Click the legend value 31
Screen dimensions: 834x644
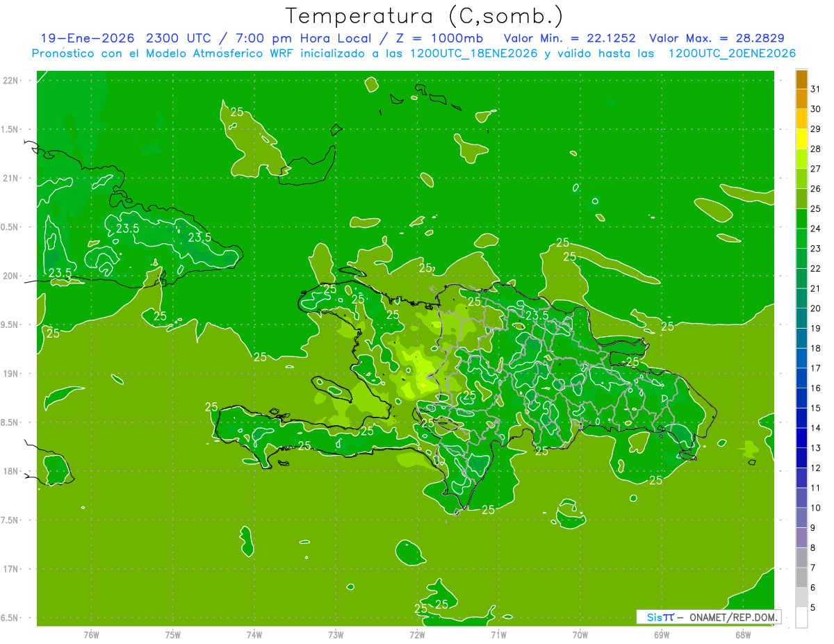pos(815,89)
